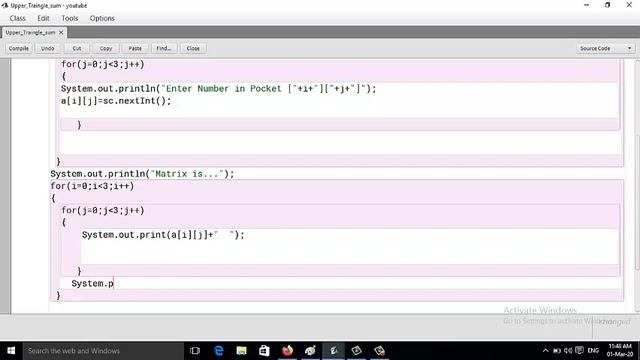
Task: Click the for(i=0;i<3;i++) line
Action: (92, 186)
